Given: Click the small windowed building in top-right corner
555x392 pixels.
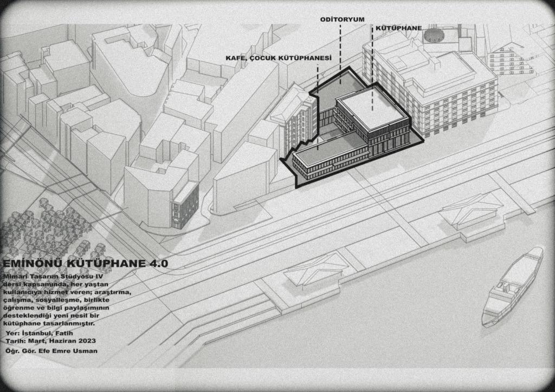Looking at the screenshot, I should [508, 60].
